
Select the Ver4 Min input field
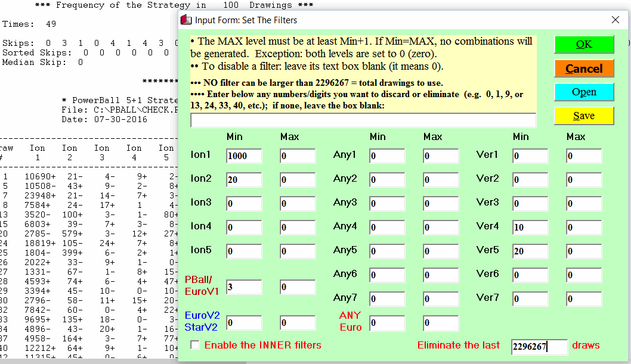[530, 228]
